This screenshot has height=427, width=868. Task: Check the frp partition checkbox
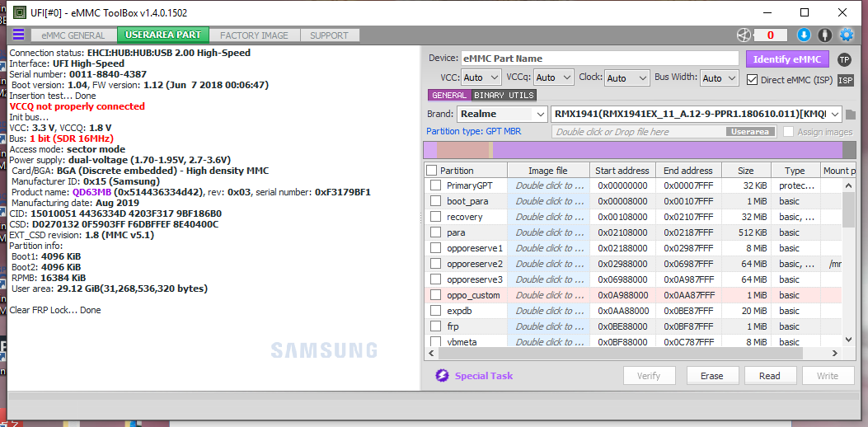[x=436, y=326]
